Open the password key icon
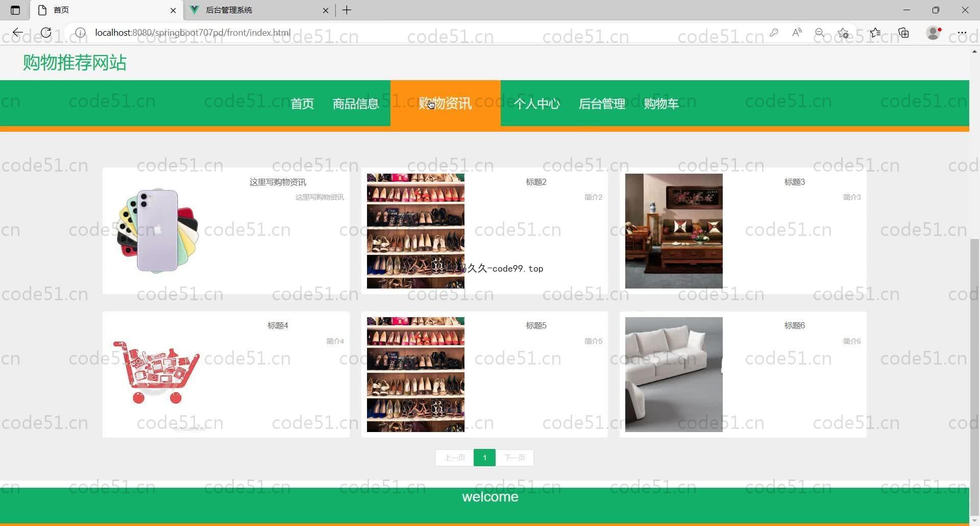This screenshot has height=526, width=980. click(774, 33)
